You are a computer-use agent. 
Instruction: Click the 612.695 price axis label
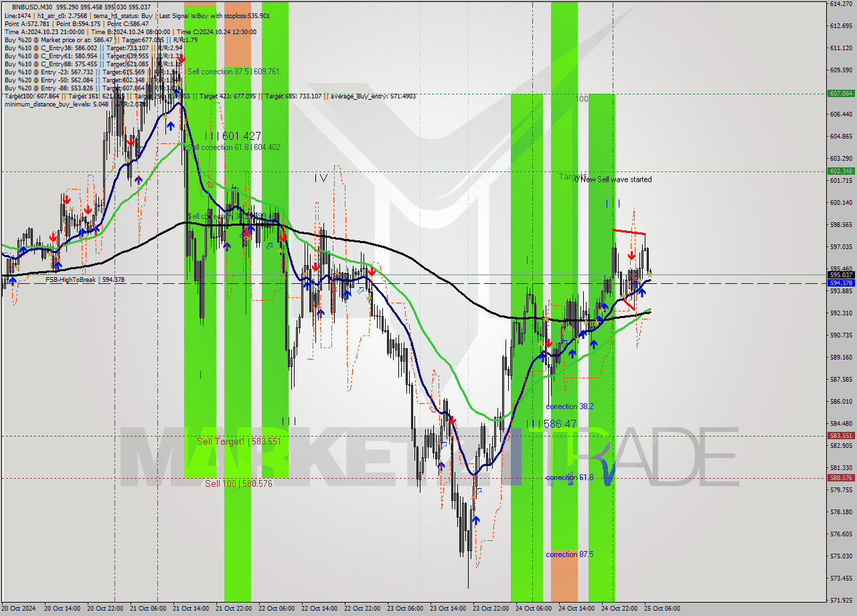[840, 26]
